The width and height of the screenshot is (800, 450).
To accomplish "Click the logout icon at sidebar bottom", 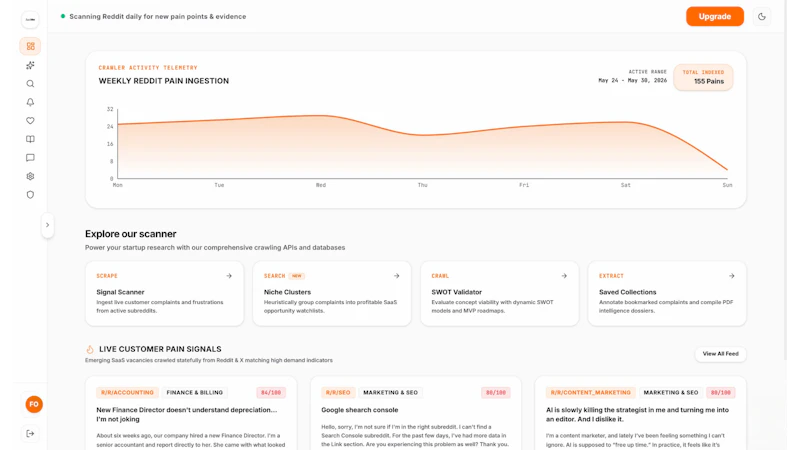I will [x=30, y=433].
